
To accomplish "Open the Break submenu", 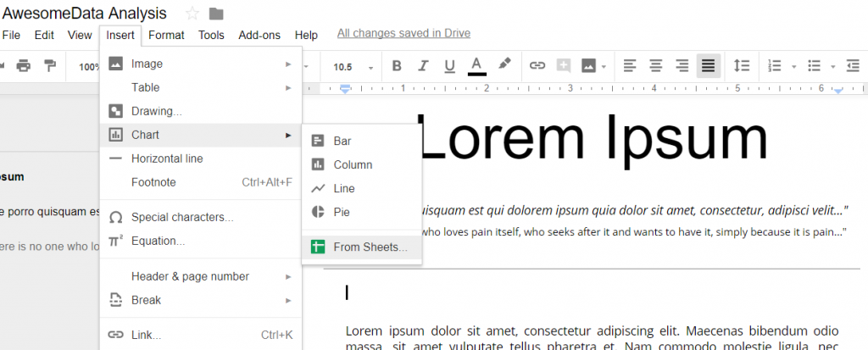I will [x=201, y=300].
